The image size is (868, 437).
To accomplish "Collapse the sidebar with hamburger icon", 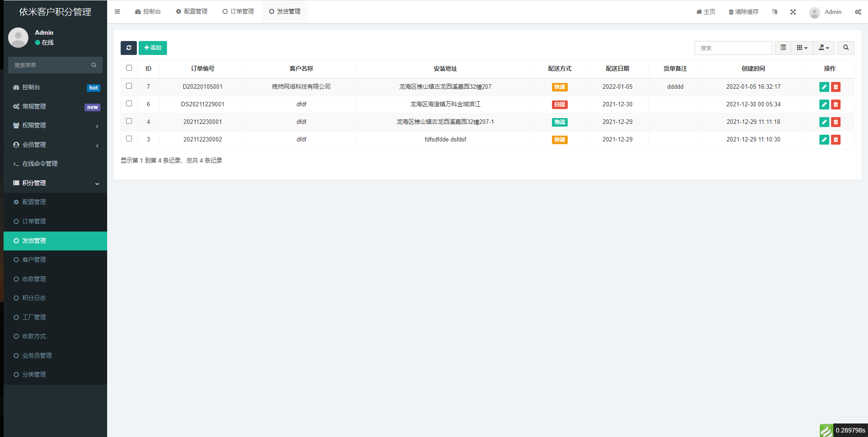I will click(117, 12).
